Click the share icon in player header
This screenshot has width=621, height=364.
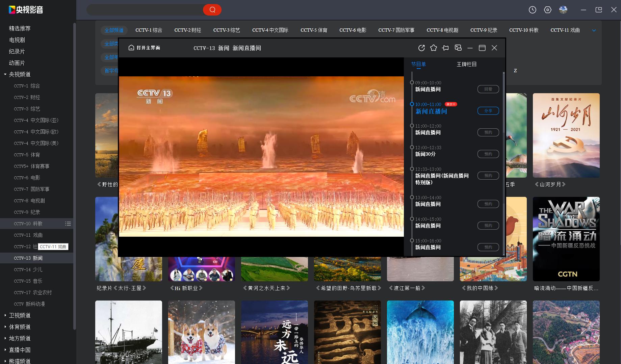421,48
